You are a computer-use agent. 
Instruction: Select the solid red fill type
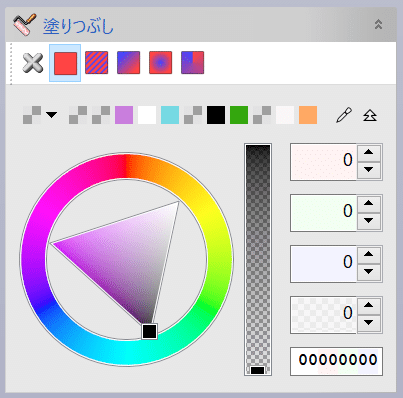point(65,63)
